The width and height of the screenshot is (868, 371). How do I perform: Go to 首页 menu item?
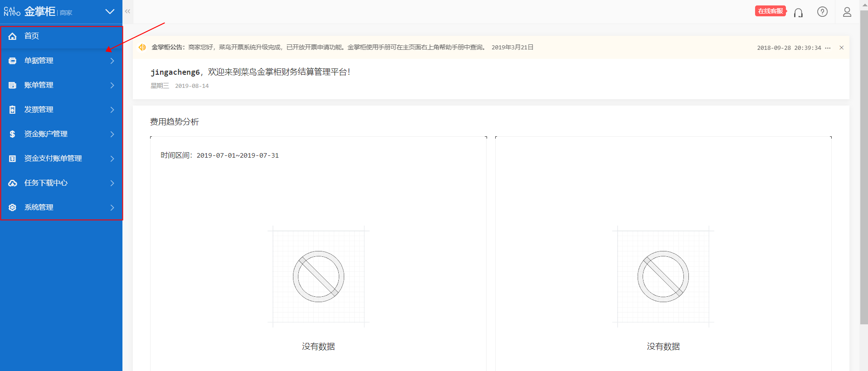[x=62, y=36]
